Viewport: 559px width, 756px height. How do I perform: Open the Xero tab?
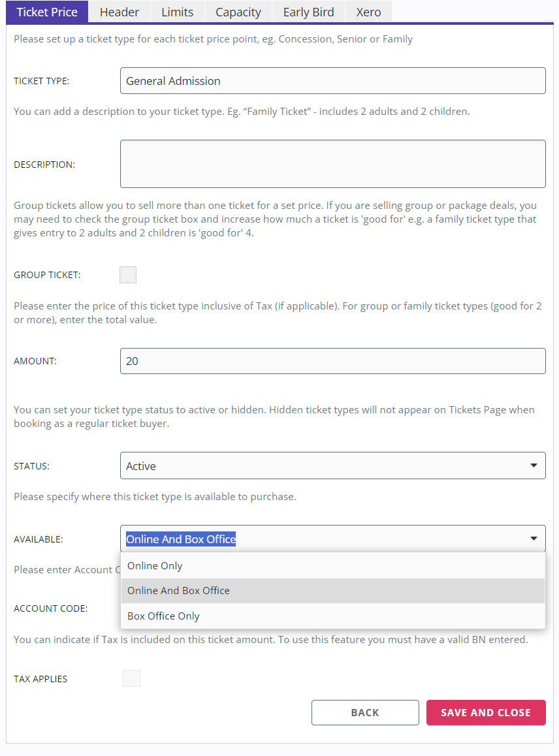(368, 12)
